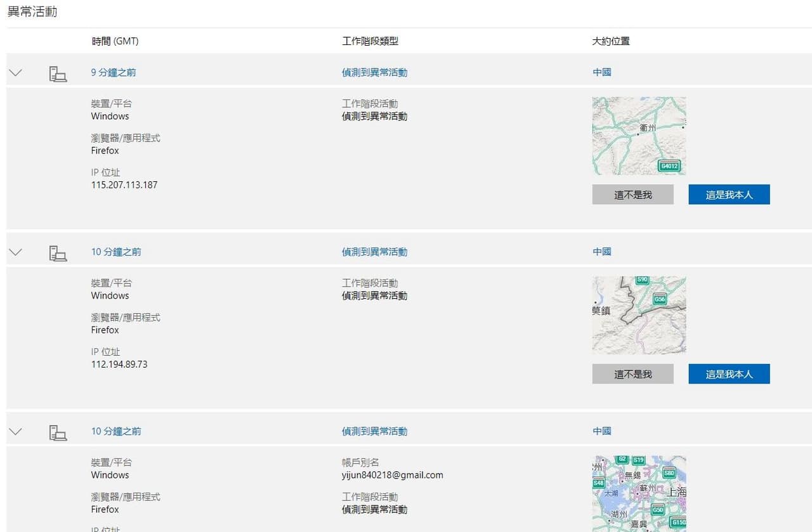Click device icon for the yijun840218 account entry
The image size is (812, 532).
58,432
